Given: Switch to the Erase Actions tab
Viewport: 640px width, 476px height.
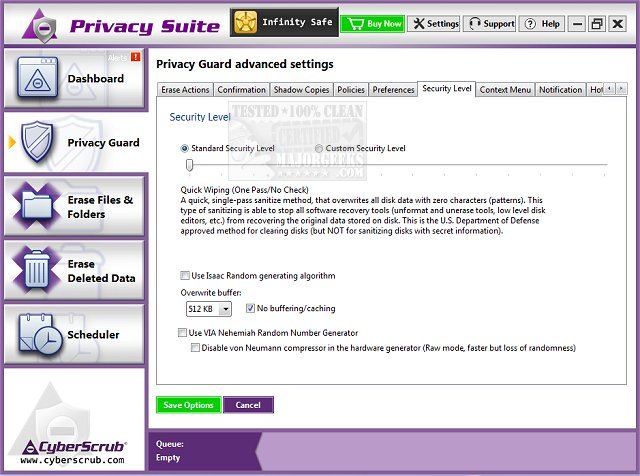Looking at the screenshot, I should click(185, 90).
